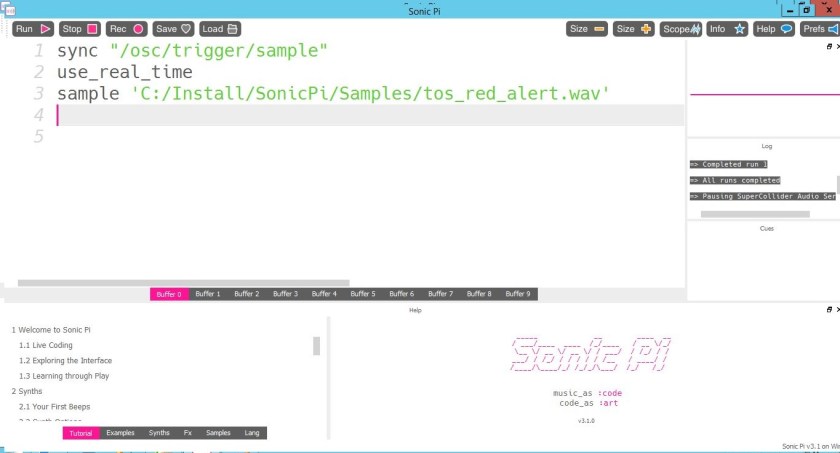Stop playback with the Stop button
Image resolution: width=840 pixels, height=453 pixels.
80,29
